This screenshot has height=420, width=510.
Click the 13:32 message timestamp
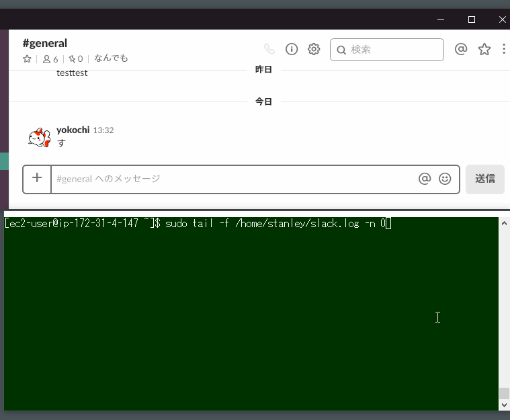[103, 130]
